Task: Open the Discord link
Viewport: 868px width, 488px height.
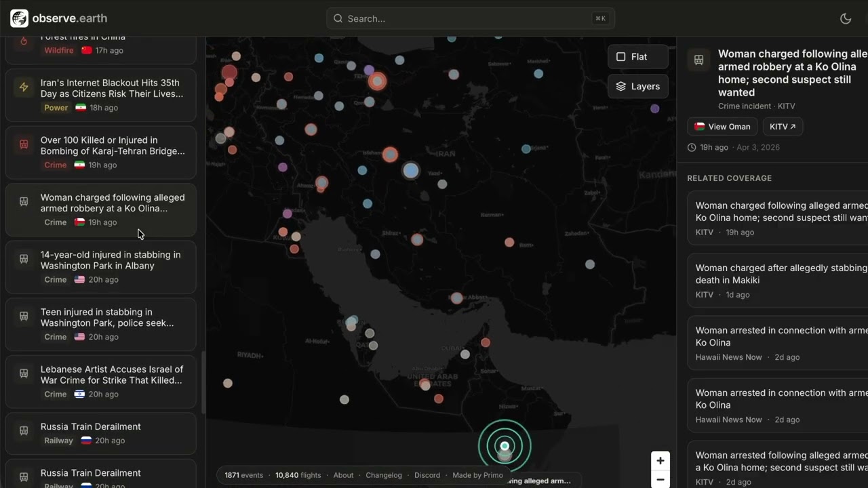Action: 427,475
